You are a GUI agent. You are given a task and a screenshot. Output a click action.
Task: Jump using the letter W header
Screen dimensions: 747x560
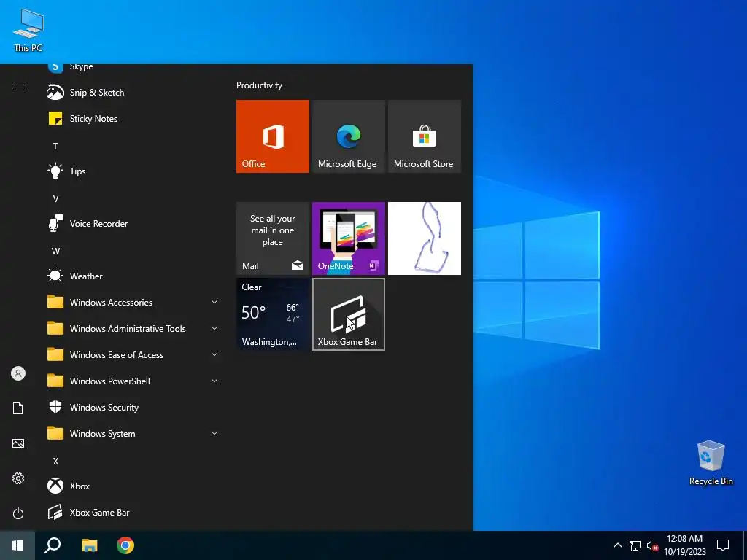[x=55, y=251]
